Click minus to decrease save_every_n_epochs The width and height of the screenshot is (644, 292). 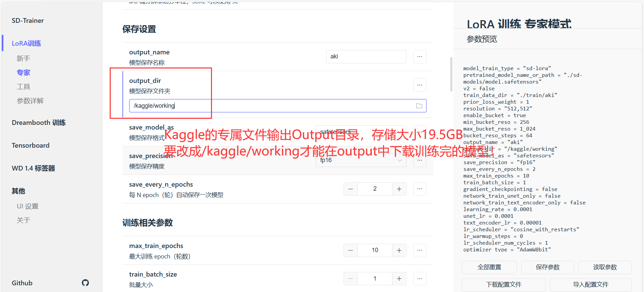coord(351,189)
